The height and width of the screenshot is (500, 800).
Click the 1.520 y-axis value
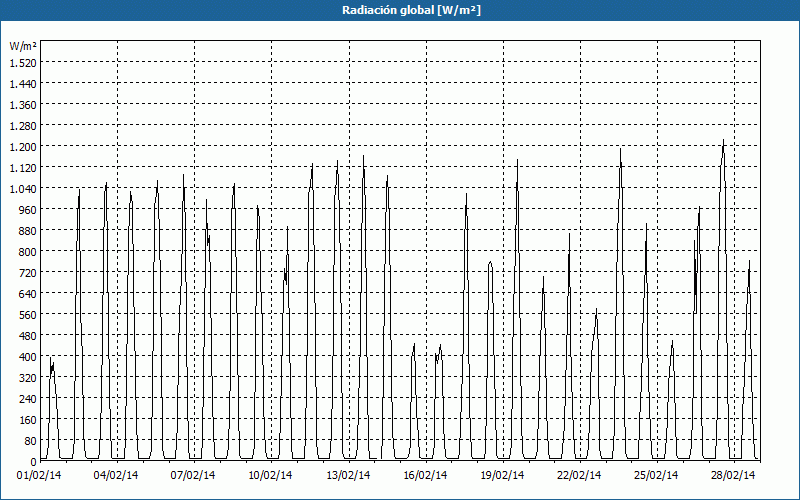pyautogui.click(x=23, y=63)
